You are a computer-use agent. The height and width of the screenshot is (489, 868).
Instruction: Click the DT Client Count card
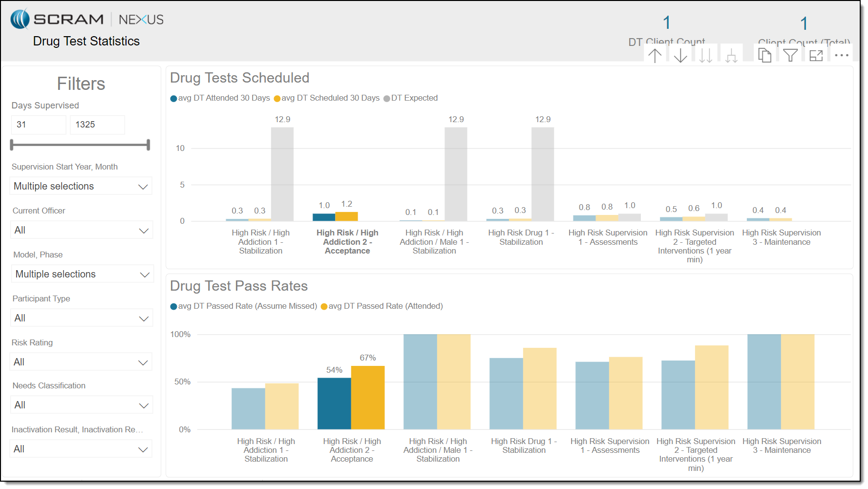coord(666,30)
